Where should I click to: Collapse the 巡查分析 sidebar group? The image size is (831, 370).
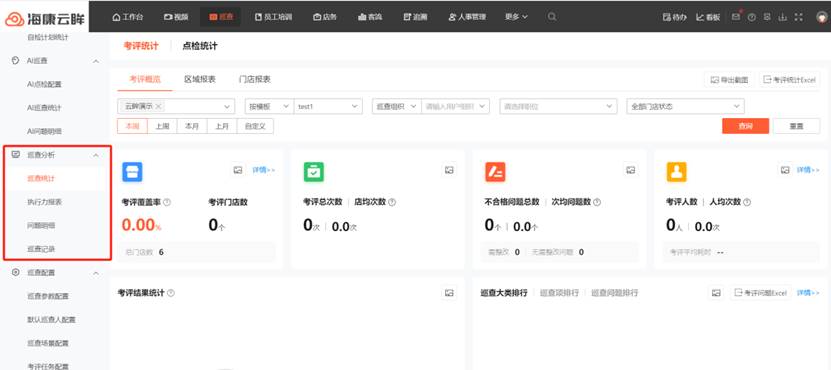point(96,155)
